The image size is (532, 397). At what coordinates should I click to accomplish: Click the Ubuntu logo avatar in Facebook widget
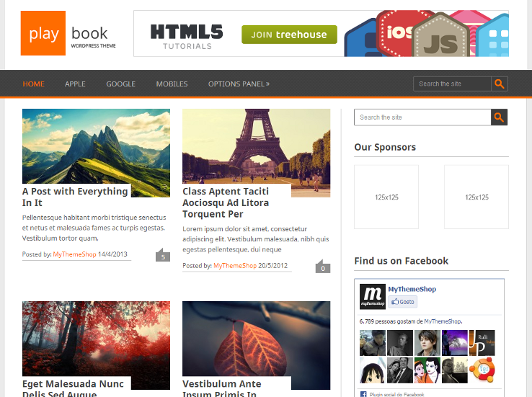click(482, 370)
